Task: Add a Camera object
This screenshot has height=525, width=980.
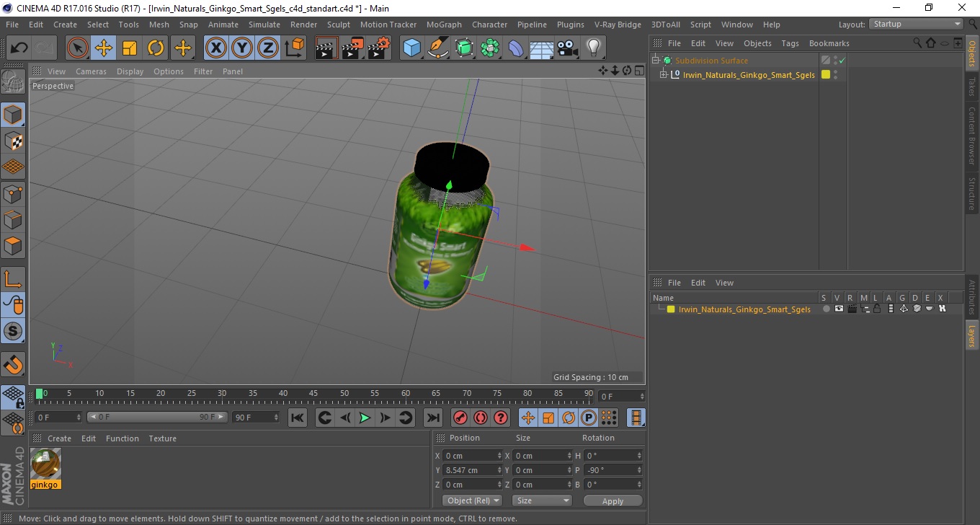Action: click(567, 48)
